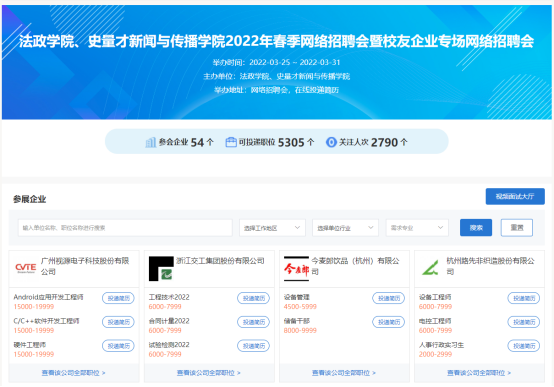
Task: Click the green 杭州路先 logo
Action: coord(431,268)
